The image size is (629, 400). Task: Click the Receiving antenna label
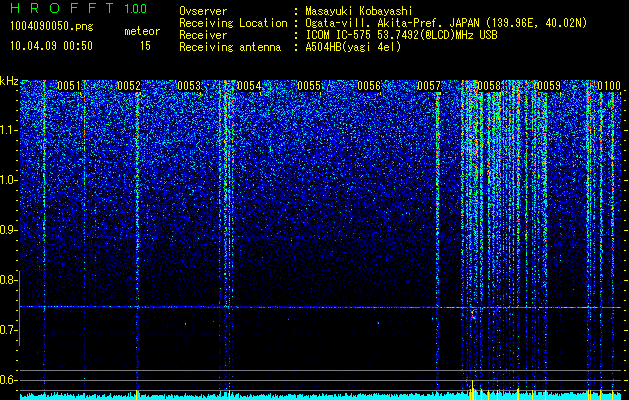(230, 47)
